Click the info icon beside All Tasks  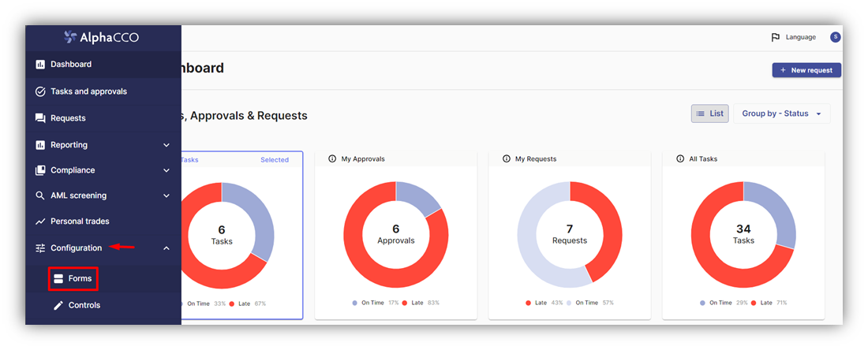[x=679, y=158]
